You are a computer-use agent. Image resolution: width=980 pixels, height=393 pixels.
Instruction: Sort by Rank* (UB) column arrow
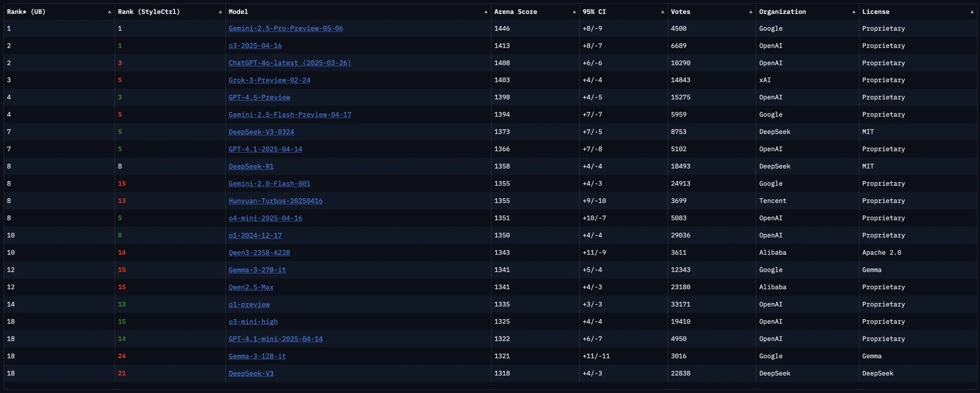tap(109, 12)
